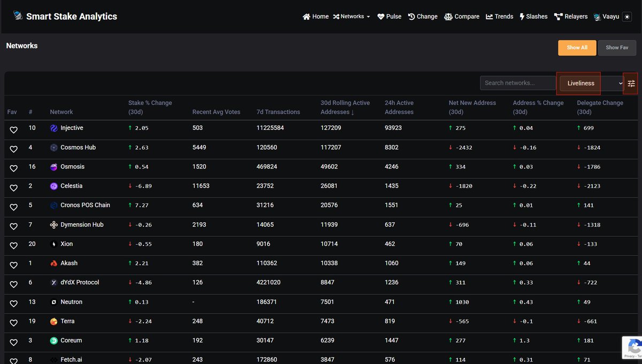Screen dimensions: 642x364
Task: Click the Injective network logo icon
Action: point(53,128)
